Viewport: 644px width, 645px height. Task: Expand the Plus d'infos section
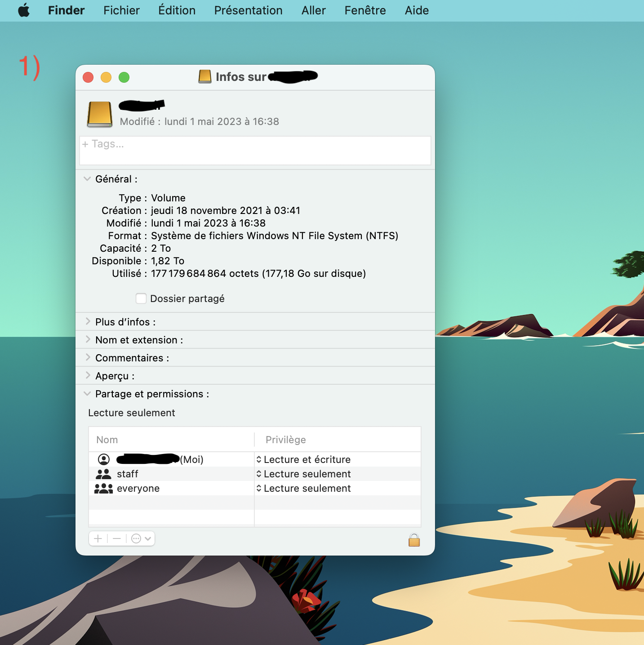(88, 321)
